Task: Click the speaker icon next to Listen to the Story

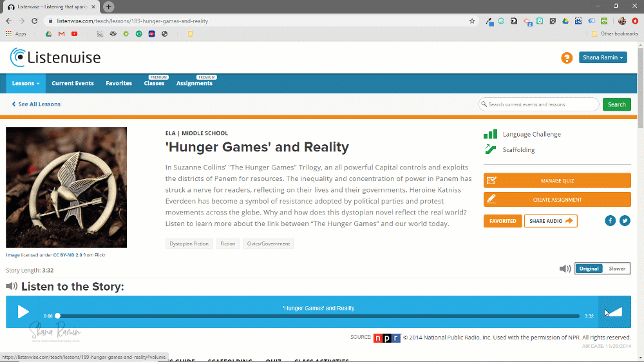Action: (12, 286)
